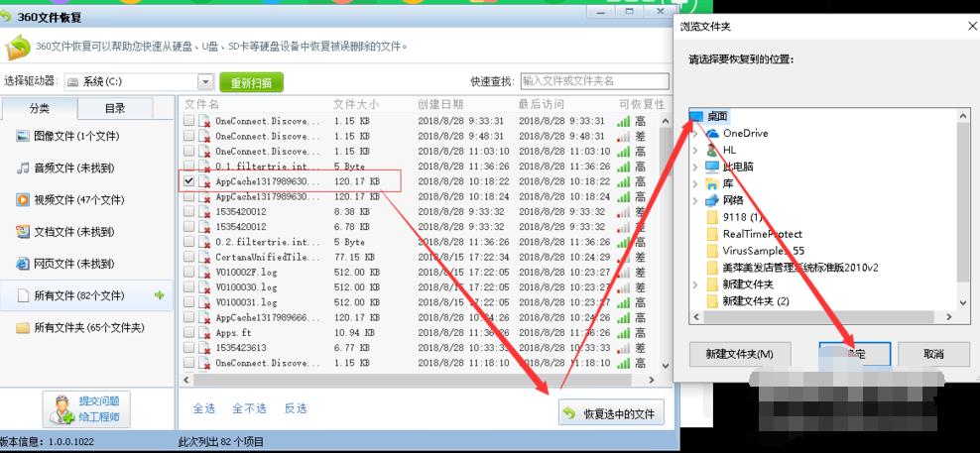The width and height of the screenshot is (980, 453).
Task: Click the 恢复选中的文件 recover button
Action: (x=611, y=413)
